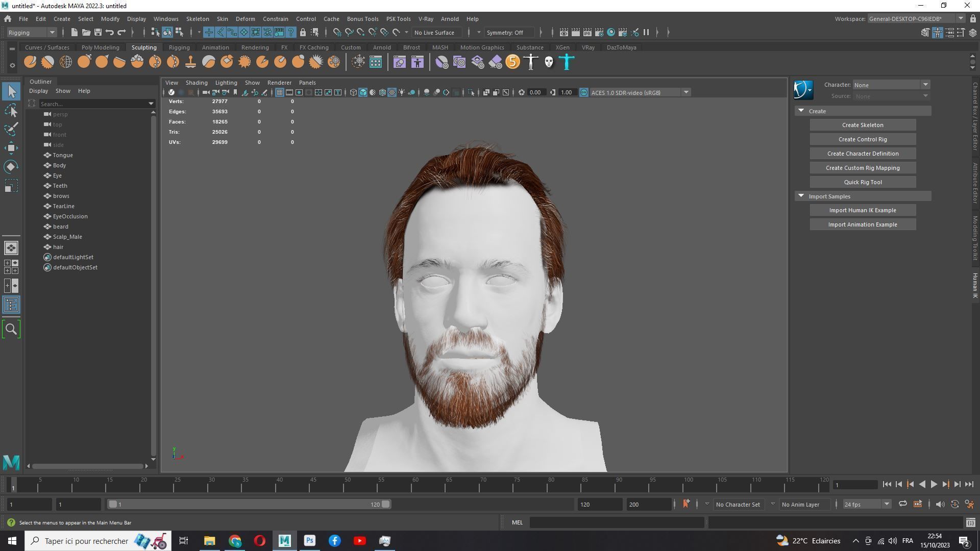Viewport: 980px width, 551px height.
Task: Select the Sculpt tool shelf icon
Action: [x=30, y=62]
